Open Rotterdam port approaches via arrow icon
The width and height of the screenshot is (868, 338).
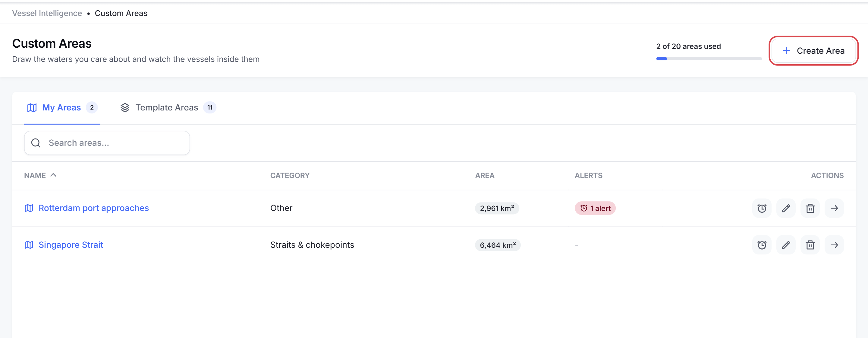click(x=834, y=208)
